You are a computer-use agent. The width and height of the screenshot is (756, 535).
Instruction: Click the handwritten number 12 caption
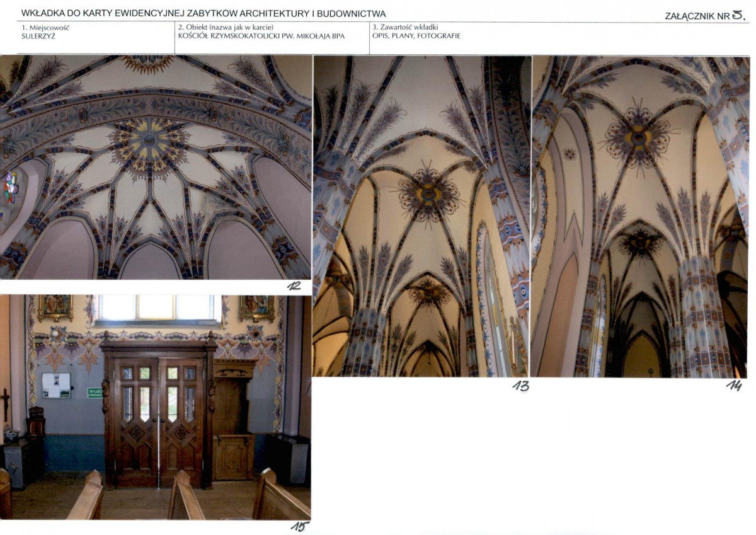(x=294, y=287)
